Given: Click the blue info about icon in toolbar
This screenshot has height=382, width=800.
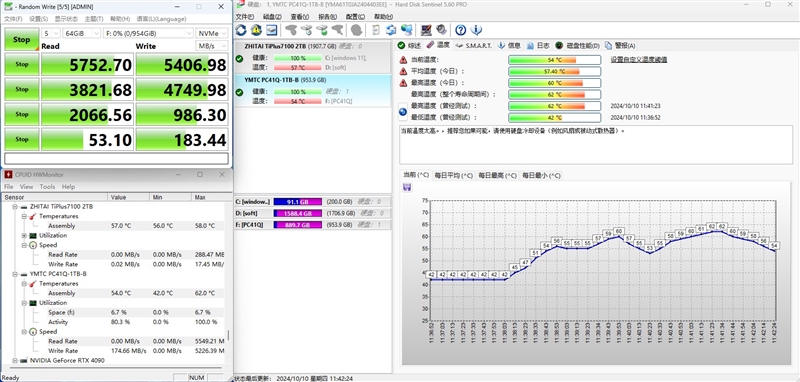Looking at the screenshot, I should 476,30.
